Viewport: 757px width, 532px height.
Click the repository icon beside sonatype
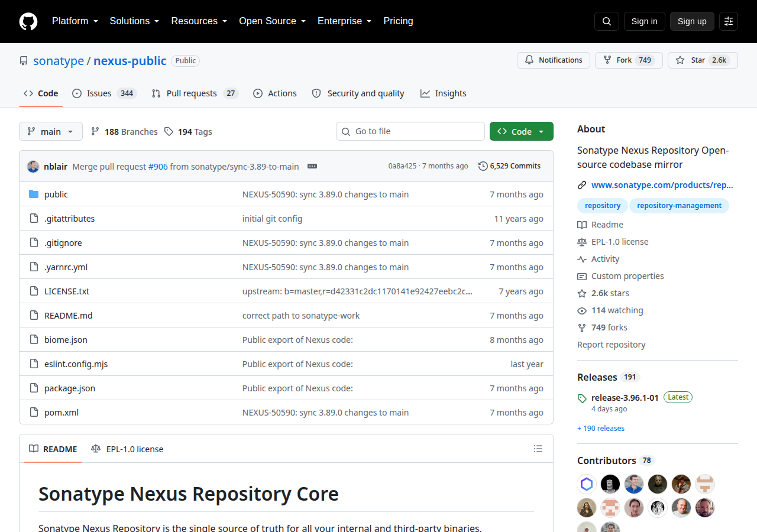click(x=24, y=61)
